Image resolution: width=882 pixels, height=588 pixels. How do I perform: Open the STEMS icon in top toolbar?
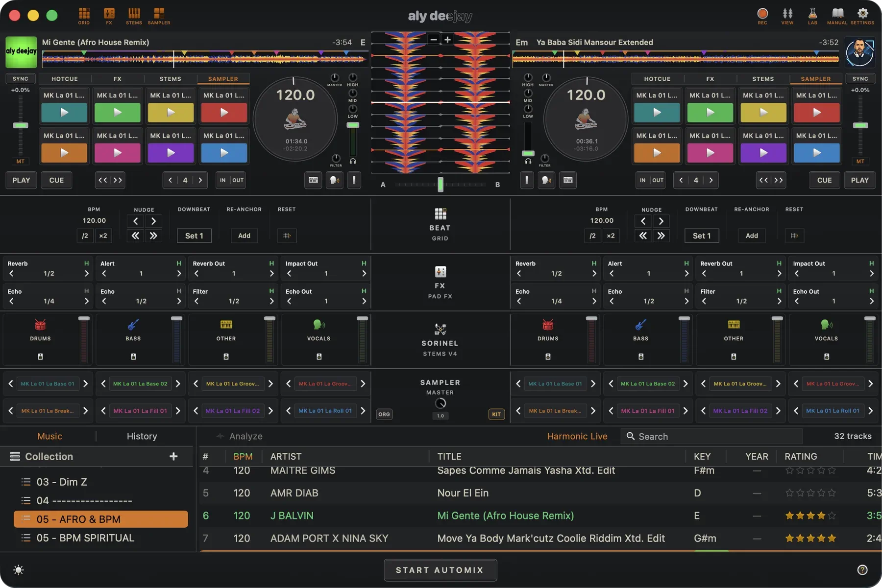134,16
